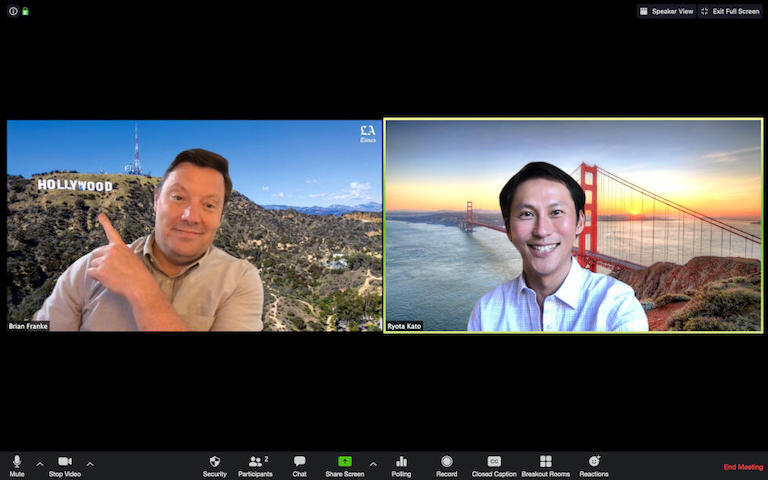Open the Security shield menu
This screenshot has width=768, height=480.
(x=215, y=466)
